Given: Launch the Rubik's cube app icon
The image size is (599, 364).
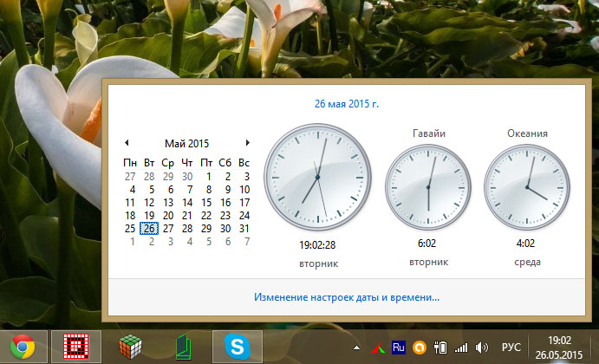Looking at the screenshot, I should (130, 347).
